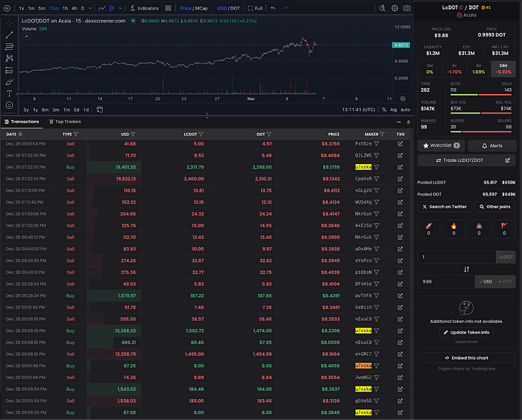Show the 6H price change stats
This screenshot has width=522, height=420.
pyautogui.click(x=479, y=69)
